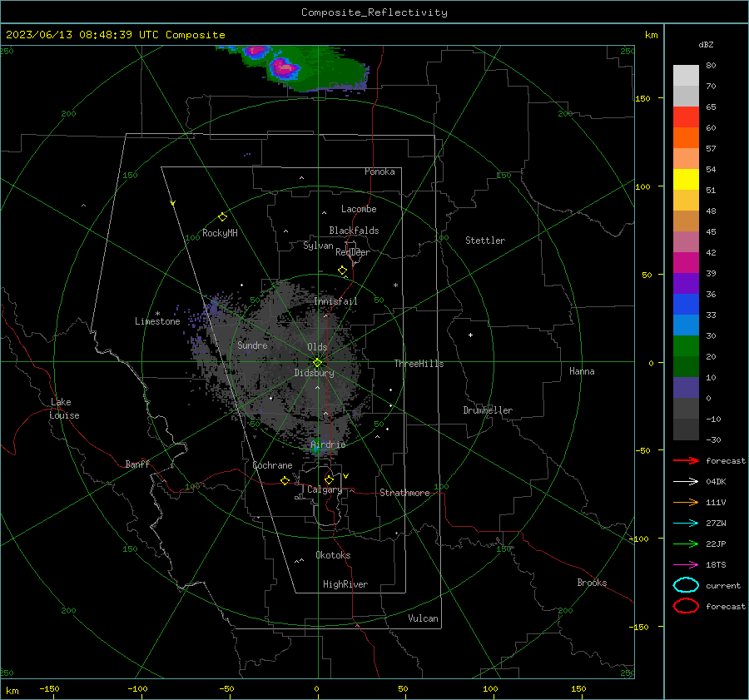Viewport: 749px width, 700px height.
Task: Click the cyan 'current' ellipse legend icon
Action: click(686, 585)
